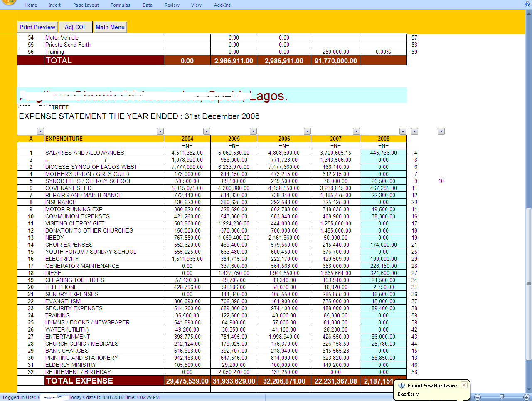Click the Print Preview button
532x401 pixels.
(37, 27)
